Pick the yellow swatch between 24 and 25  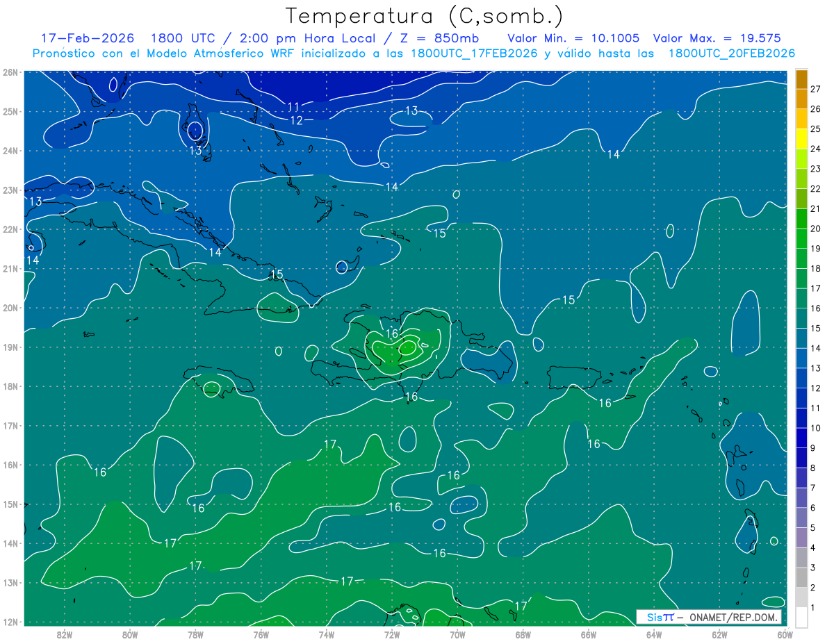(801, 138)
